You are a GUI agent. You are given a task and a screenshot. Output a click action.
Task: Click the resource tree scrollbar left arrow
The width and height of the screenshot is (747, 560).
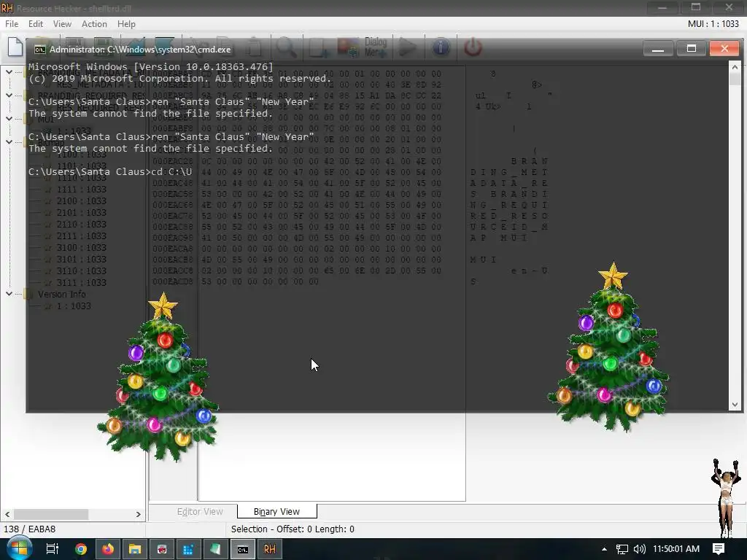[7, 514]
